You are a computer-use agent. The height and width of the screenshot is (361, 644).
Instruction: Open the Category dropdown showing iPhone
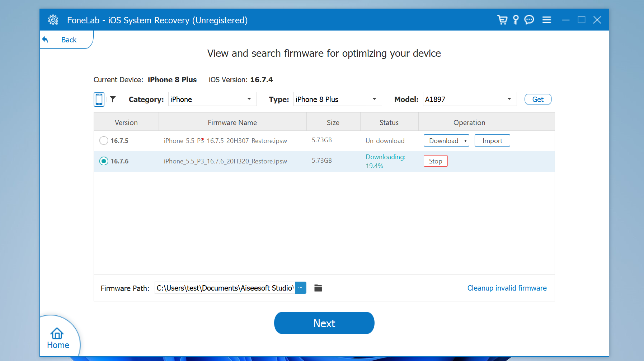pos(212,99)
